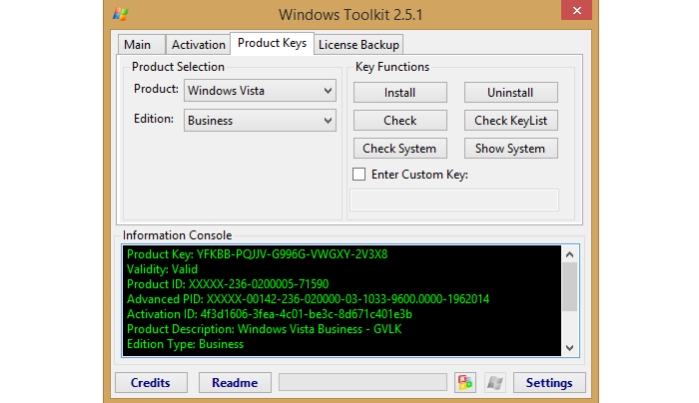The height and width of the screenshot is (403, 699).
Task: Click the Office toolkit icon beside Readme
Action: (x=465, y=382)
